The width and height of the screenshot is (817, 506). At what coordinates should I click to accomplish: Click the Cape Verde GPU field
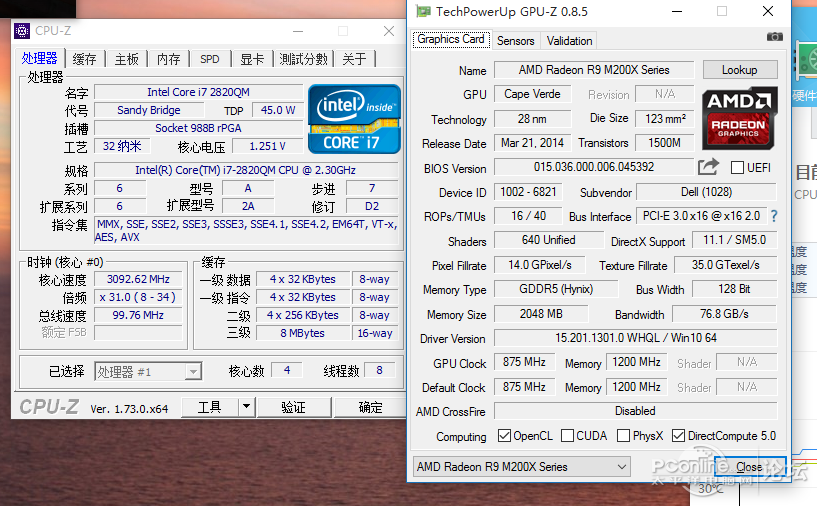pos(533,94)
